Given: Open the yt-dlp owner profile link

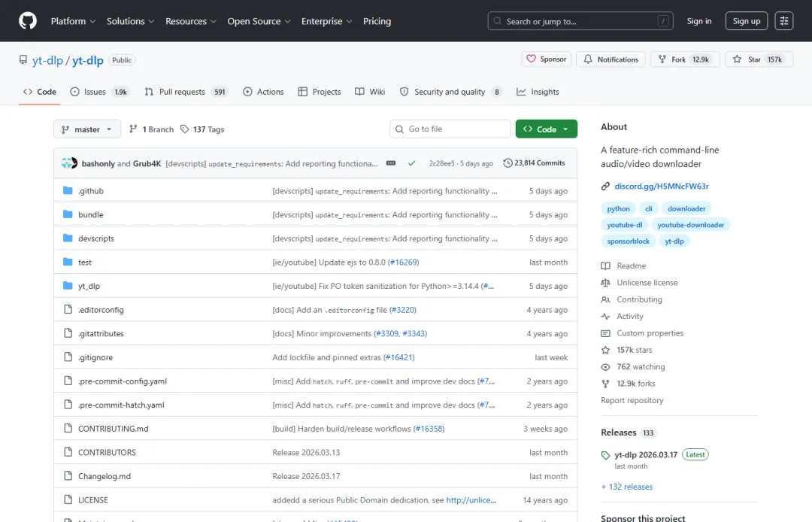Looking at the screenshot, I should [x=47, y=60].
